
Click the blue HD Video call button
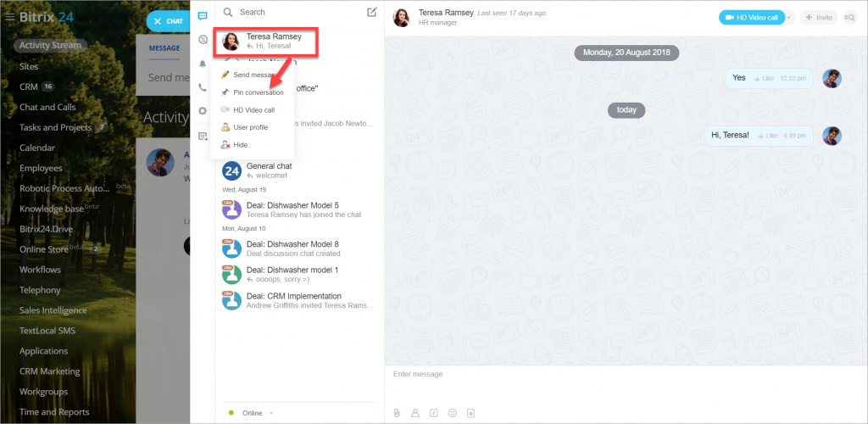752,18
